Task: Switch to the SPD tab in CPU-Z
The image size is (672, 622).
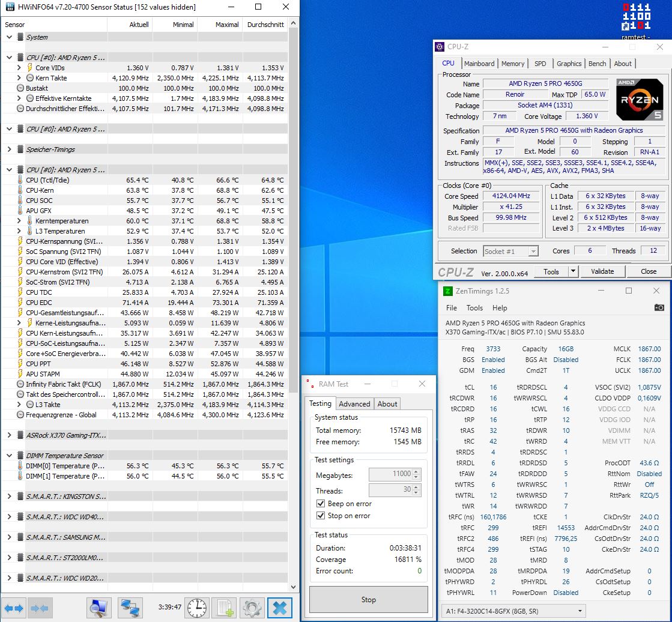Action: point(541,63)
